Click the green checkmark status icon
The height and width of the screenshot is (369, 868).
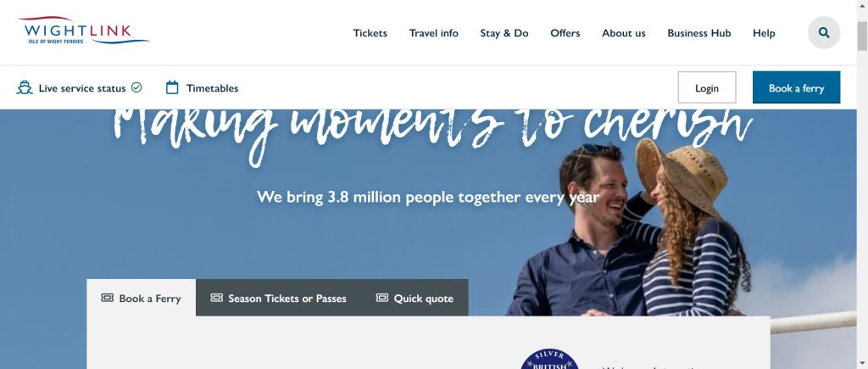[136, 87]
